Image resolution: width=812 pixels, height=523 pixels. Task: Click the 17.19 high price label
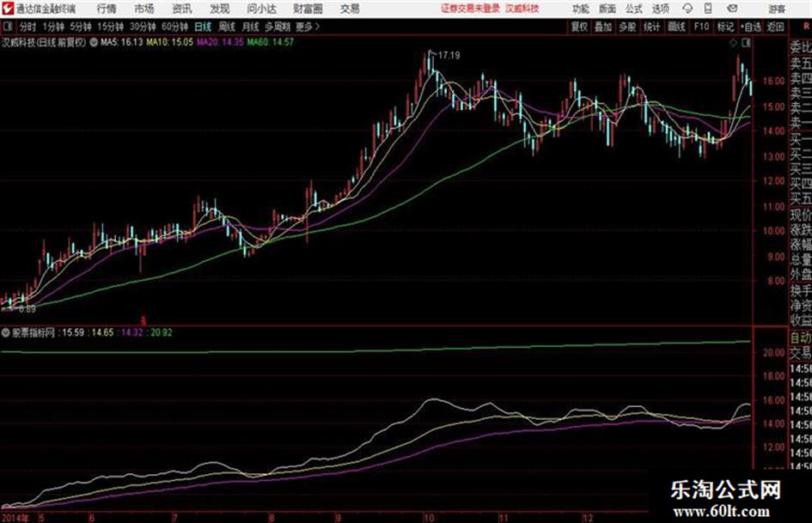click(x=449, y=55)
